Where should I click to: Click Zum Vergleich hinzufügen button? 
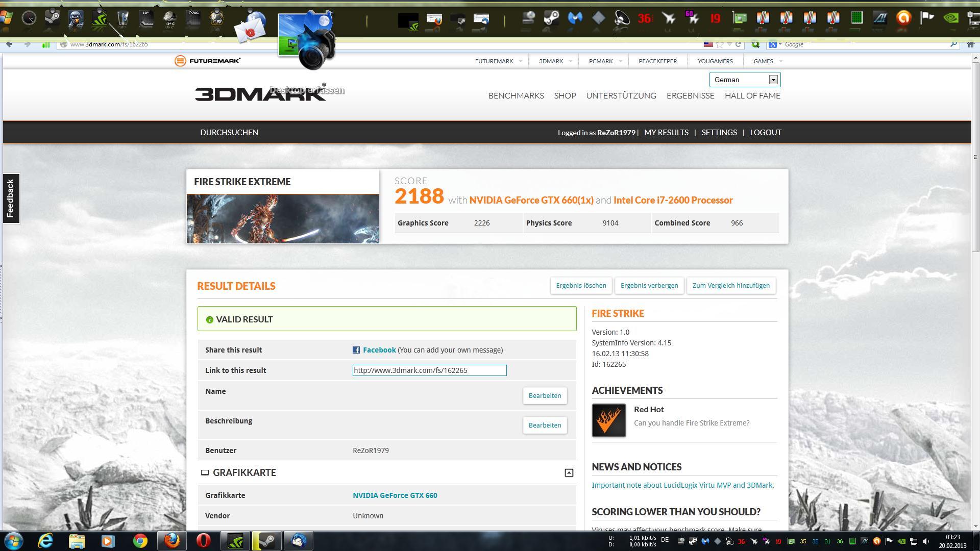point(731,286)
